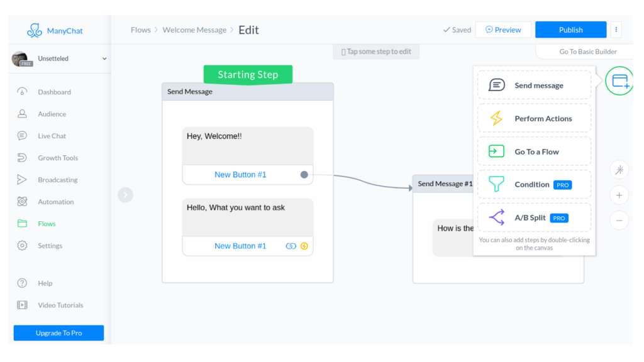Open the Preview button

(503, 30)
